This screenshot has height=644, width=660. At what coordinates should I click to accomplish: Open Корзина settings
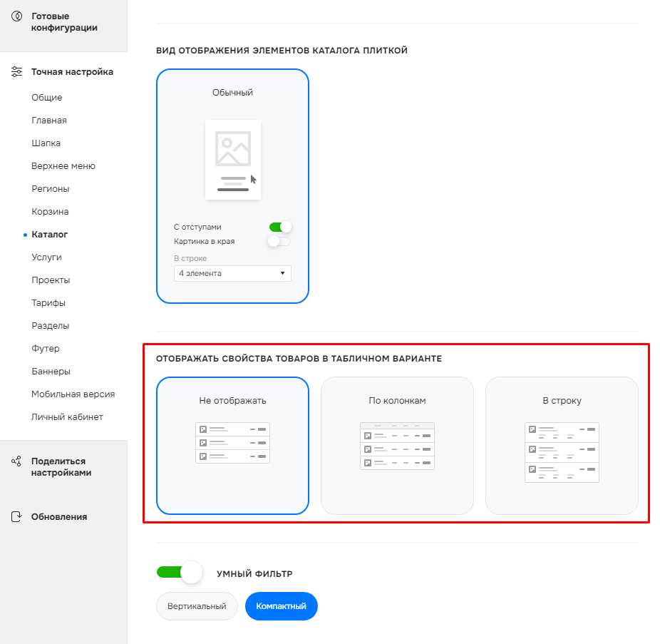point(50,211)
